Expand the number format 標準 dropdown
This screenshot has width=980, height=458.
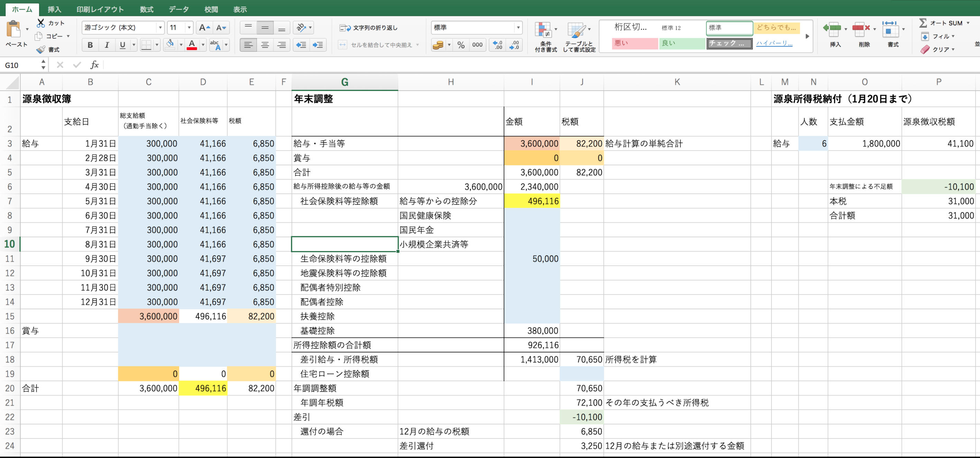(x=518, y=27)
